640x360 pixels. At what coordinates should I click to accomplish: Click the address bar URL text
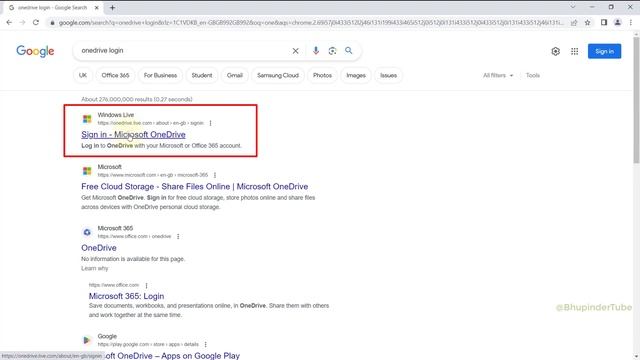[x=310, y=23]
